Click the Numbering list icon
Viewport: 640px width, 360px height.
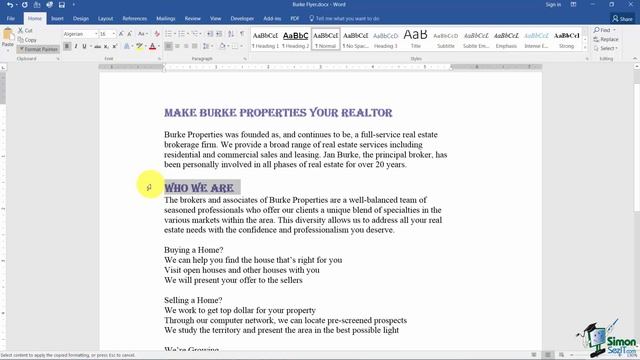tap(182, 34)
